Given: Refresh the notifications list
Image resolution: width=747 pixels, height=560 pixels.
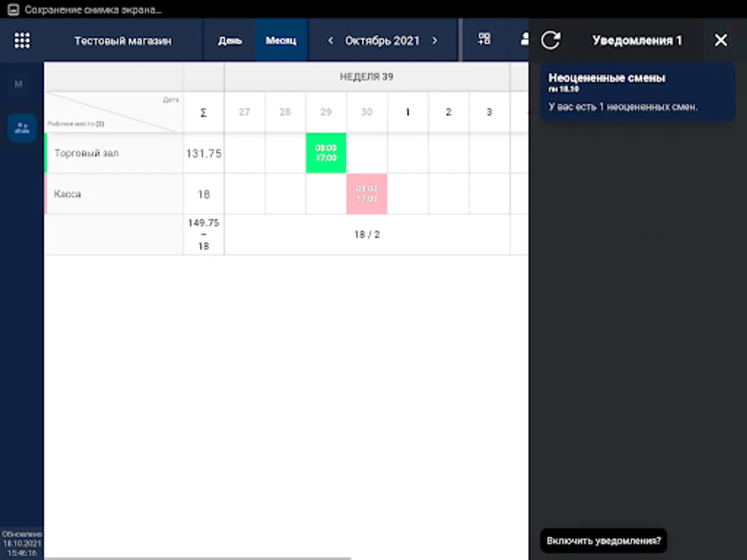Looking at the screenshot, I should click(x=550, y=40).
